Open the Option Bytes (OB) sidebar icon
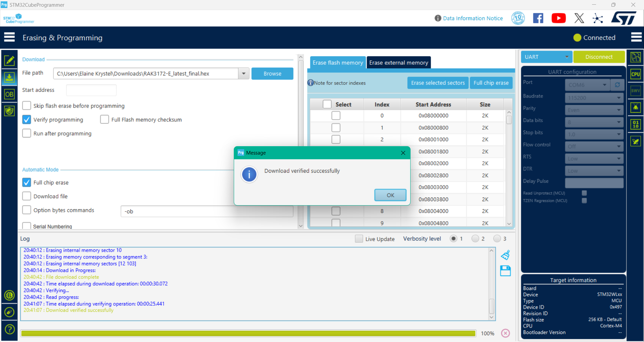Viewport: 644px width, 342px height. point(9,95)
